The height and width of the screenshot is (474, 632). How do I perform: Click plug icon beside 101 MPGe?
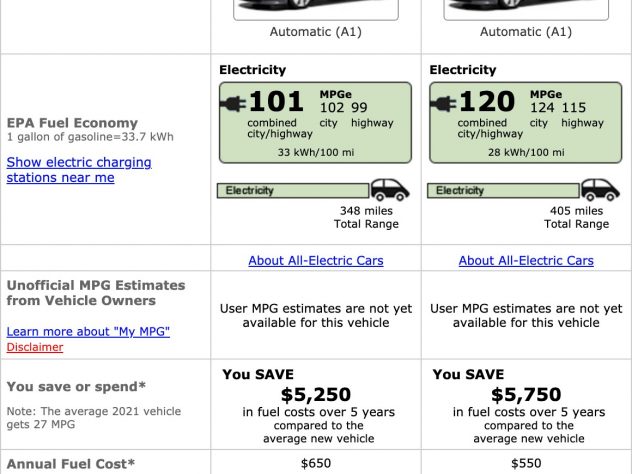[x=233, y=104]
